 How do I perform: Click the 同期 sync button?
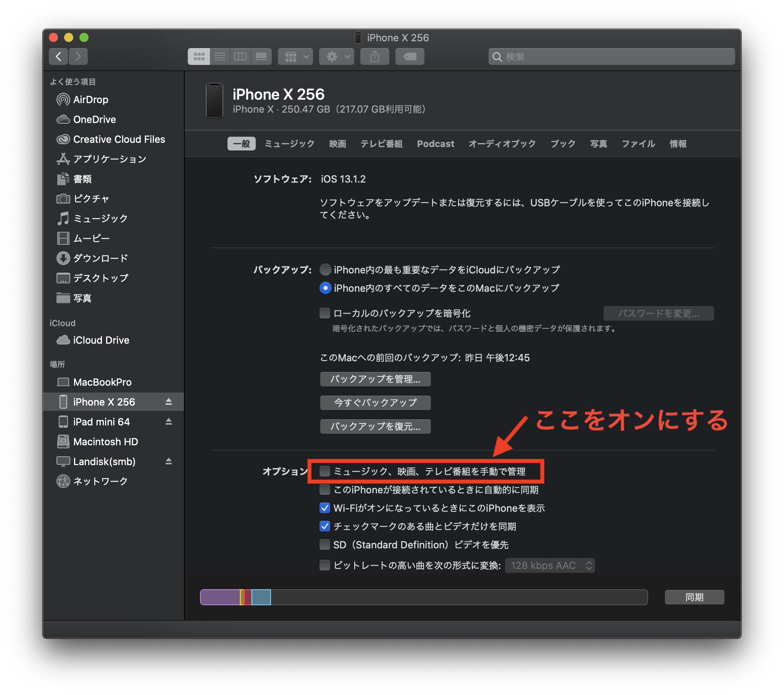coord(694,597)
